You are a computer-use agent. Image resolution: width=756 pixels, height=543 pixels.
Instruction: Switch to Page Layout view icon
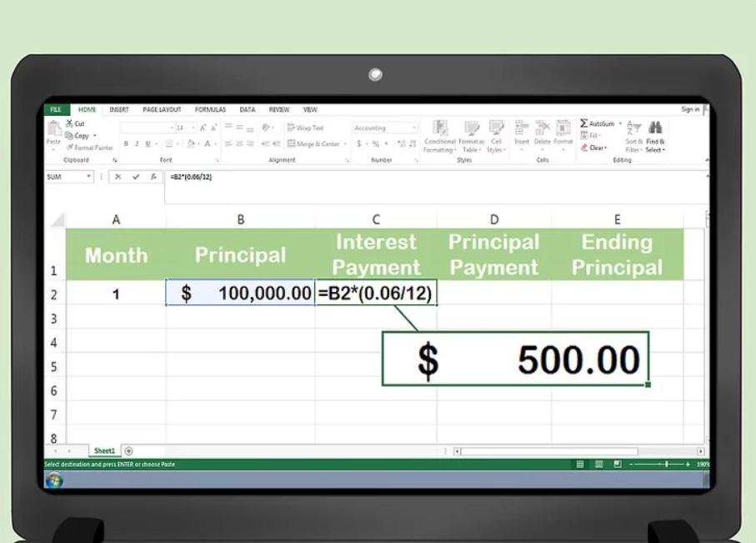[x=598, y=464]
